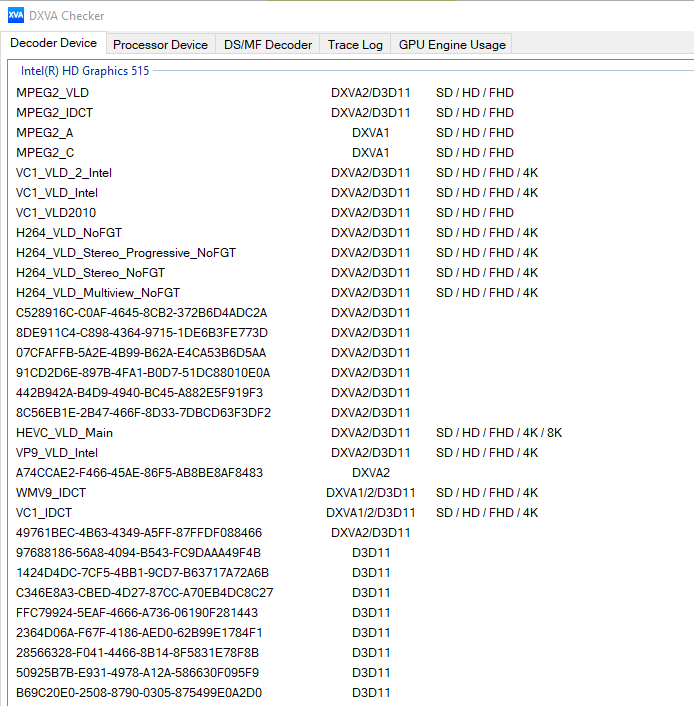694x706 pixels.
Task: Select the MPEG2_VLD decoder entry
Action: [52, 93]
